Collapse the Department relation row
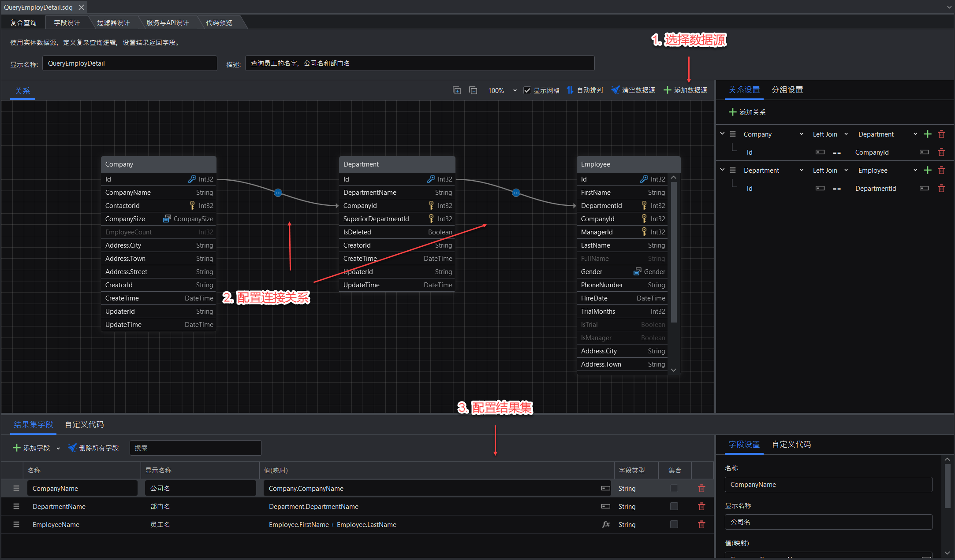 click(722, 170)
